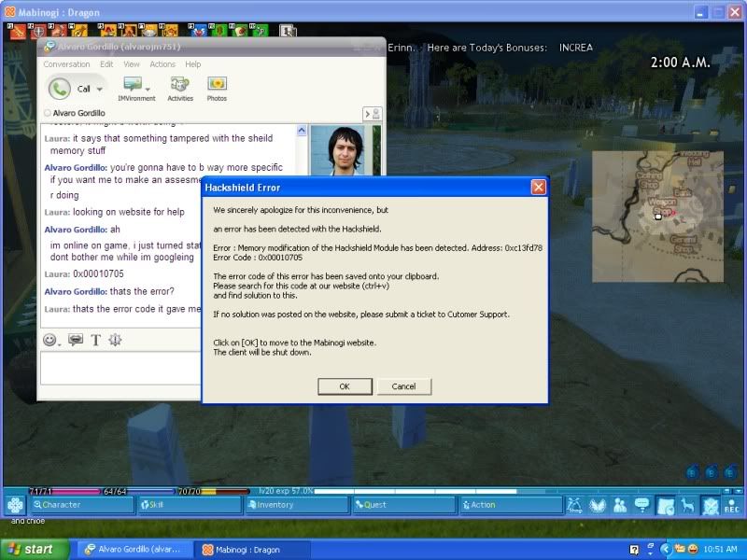
Task: Activate the F5 hotkey skill icon
Action: 106,32
